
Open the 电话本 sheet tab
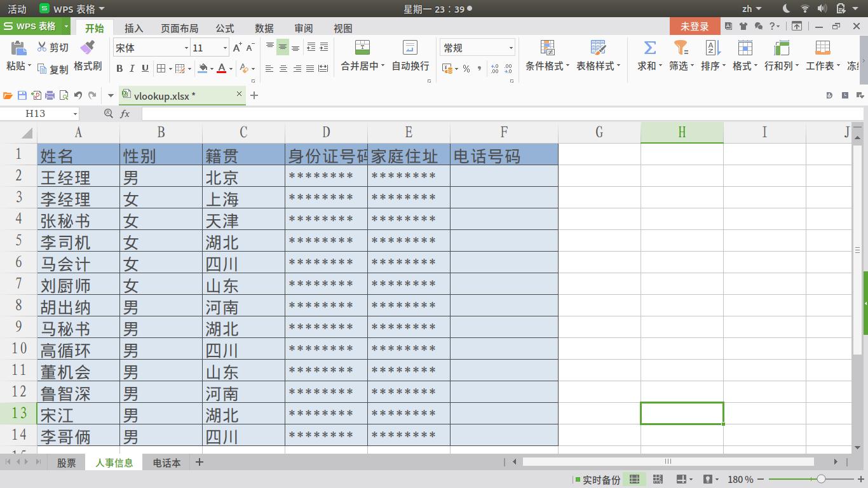(x=166, y=463)
